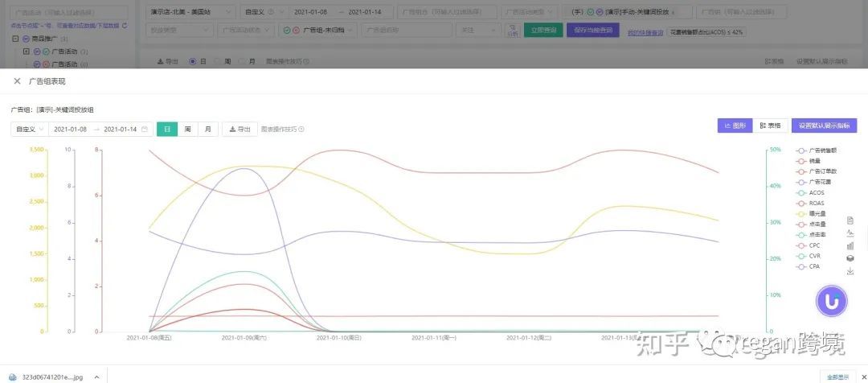
Task: Click help icon beside 图表操作技巧
Action: pyautogui.click(x=301, y=130)
